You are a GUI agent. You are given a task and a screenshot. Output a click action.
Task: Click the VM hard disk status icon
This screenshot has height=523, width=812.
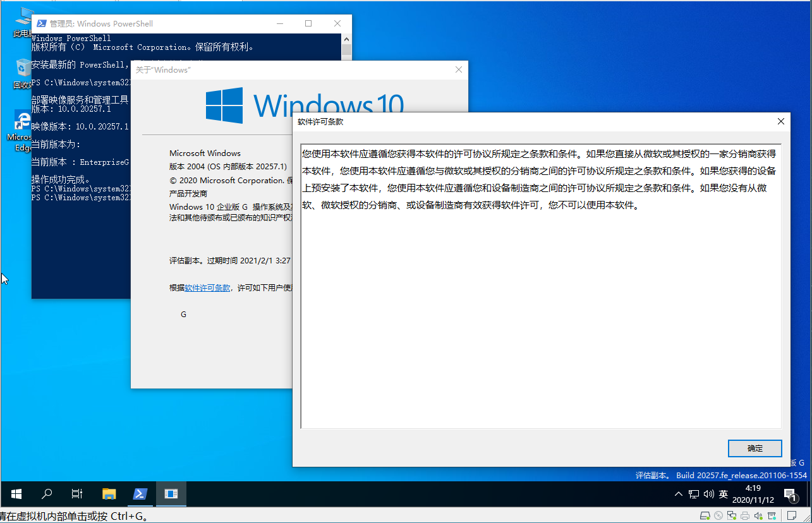pos(705,515)
